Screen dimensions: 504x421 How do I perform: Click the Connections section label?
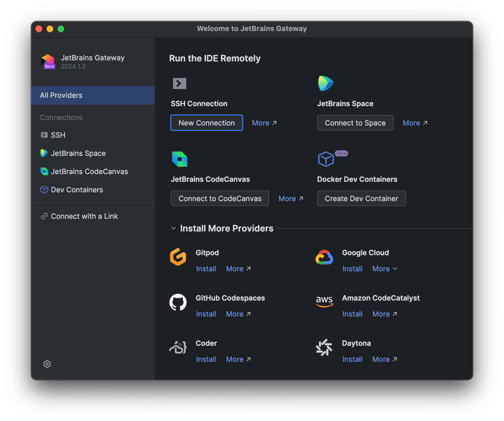[61, 117]
